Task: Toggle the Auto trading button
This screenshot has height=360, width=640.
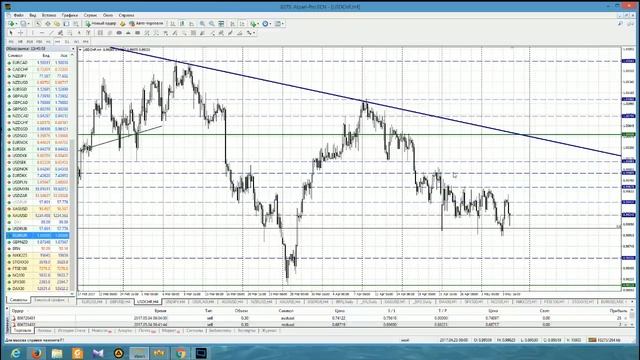Action: point(146,24)
